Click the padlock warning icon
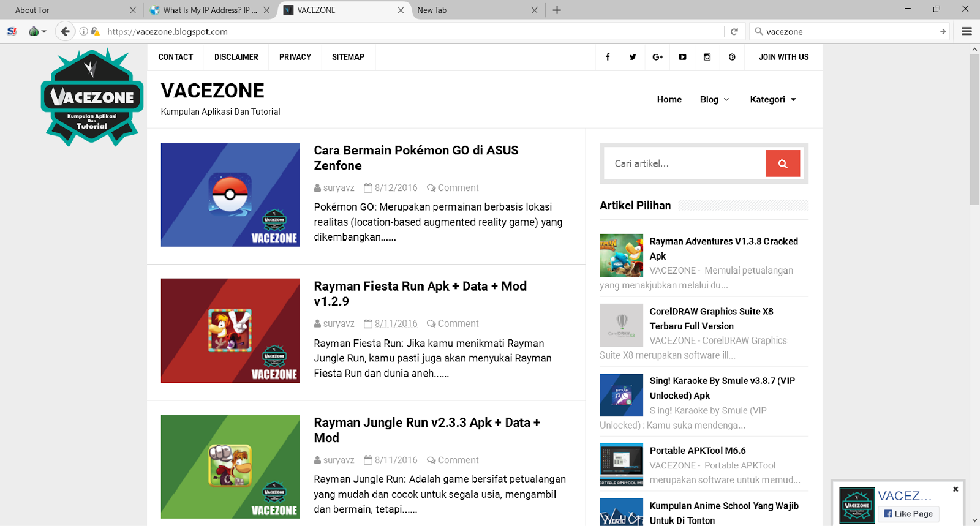 (x=95, y=31)
